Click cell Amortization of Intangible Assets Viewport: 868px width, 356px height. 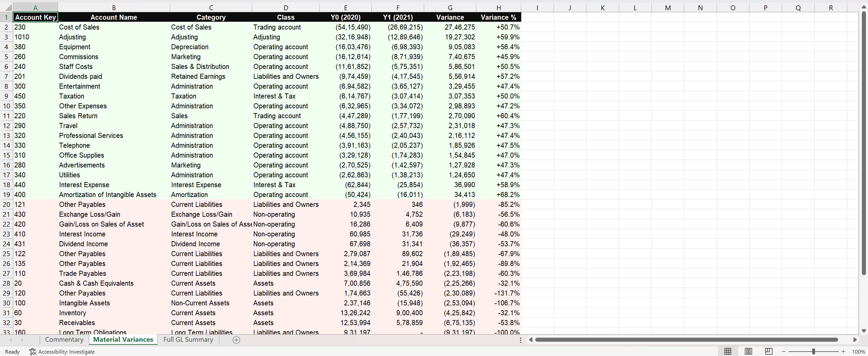point(114,195)
